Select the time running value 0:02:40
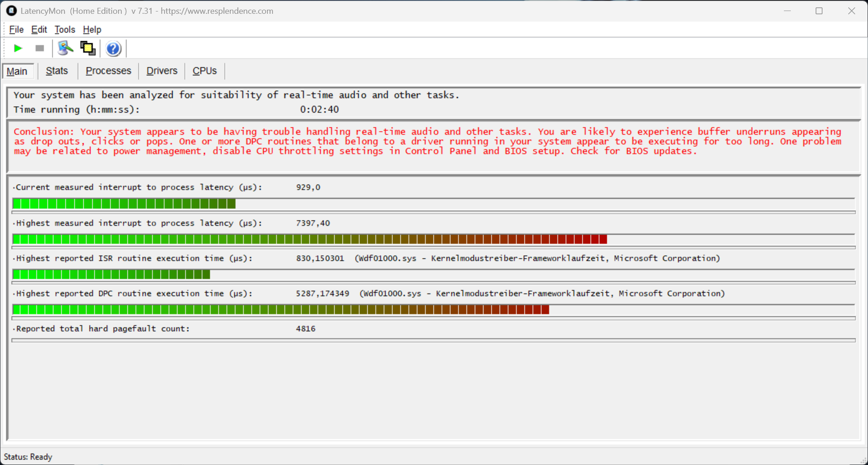The height and width of the screenshot is (465, 868). [x=319, y=109]
